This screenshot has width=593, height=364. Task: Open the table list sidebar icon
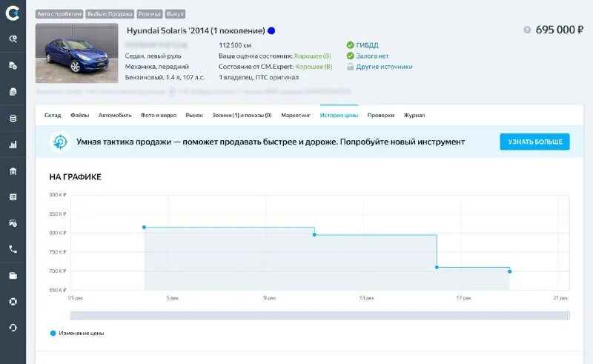coord(13,196)
